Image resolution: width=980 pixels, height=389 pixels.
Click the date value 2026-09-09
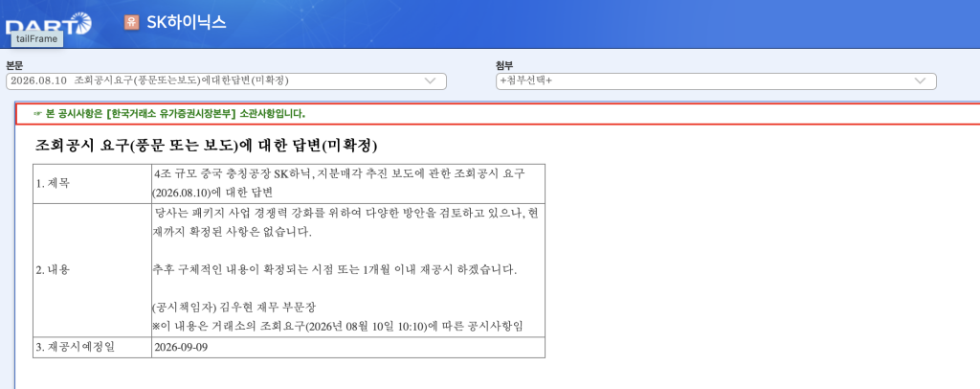click(181, 347)
